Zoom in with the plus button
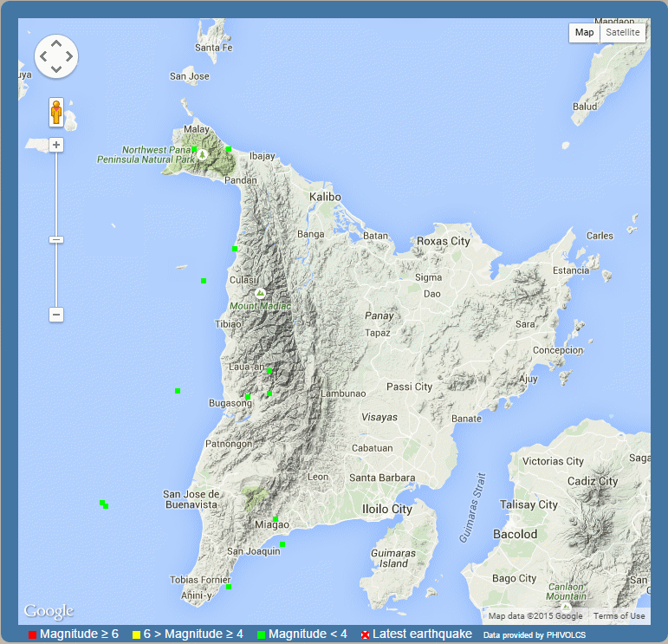This screenshot has height=644, width=668. pyautogui.click(x=56, y=145)
